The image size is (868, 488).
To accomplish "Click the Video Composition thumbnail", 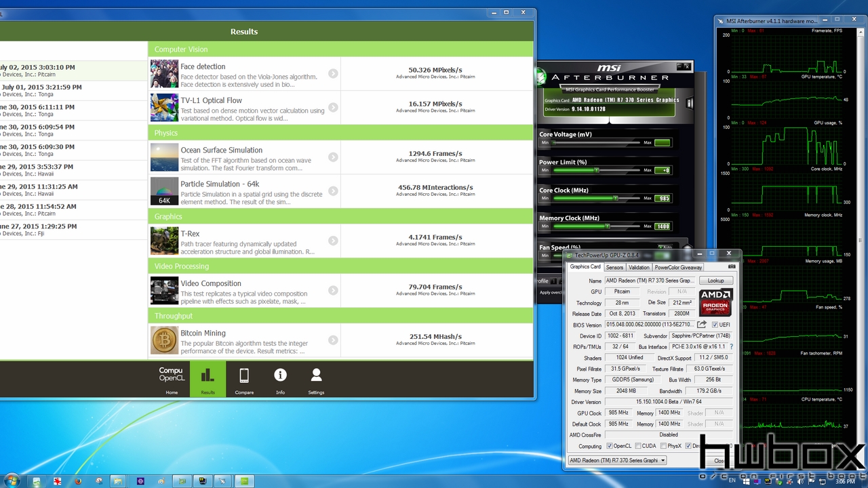I will (164, 291).
